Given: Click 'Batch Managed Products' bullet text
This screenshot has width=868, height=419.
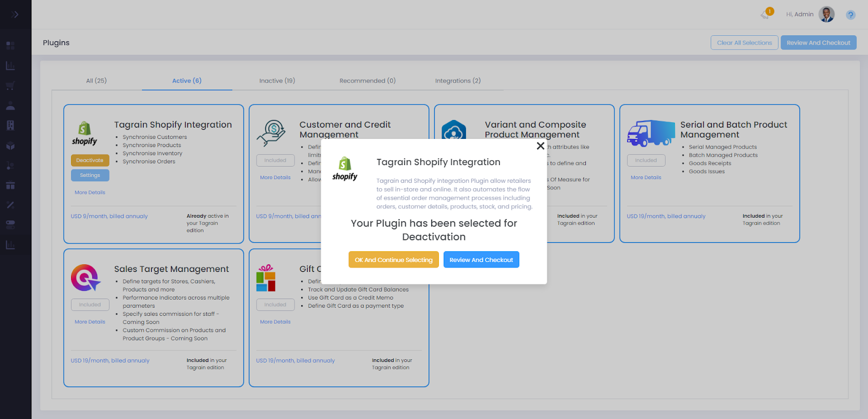Looking at the screenshot, I should [x=723, y=155].
